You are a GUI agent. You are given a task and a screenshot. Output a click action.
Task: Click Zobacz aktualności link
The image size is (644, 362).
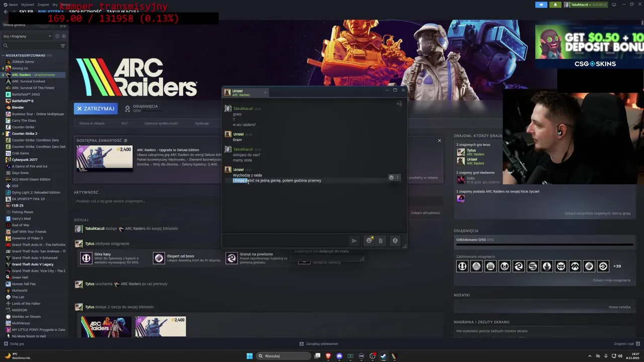425,213
